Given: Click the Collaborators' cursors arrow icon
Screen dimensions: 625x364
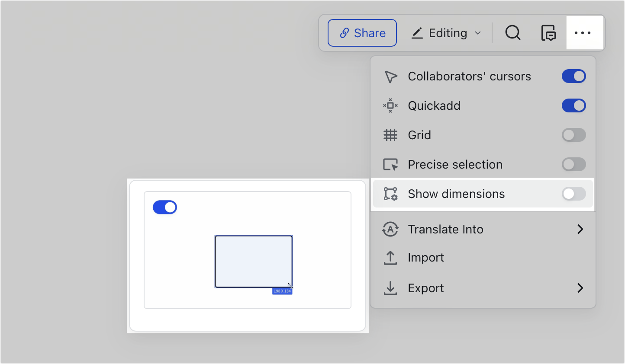Looking at the screenshot, I should pyautogui.click(x=390, y=77).
